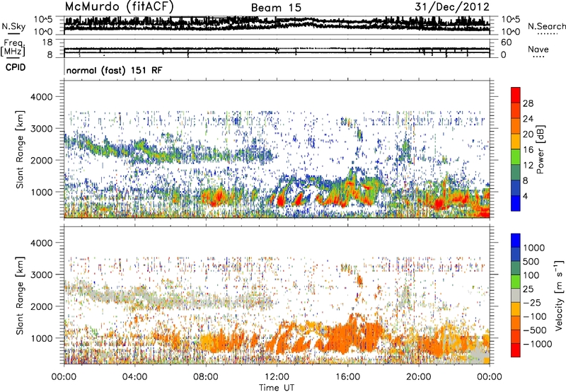Click the 04:00 time axis label
The image size is (566, 392).
coord(135,377)
